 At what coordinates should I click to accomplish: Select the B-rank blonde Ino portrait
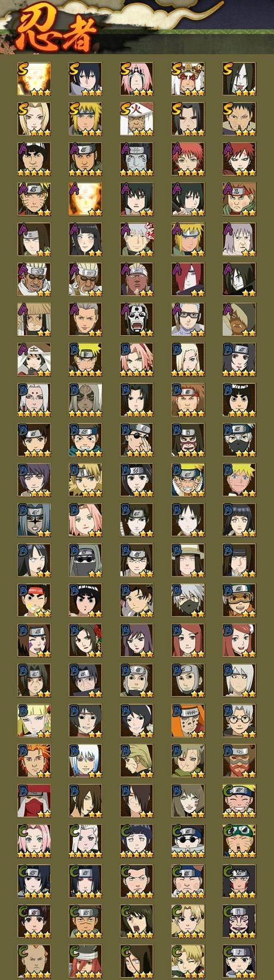point(188,360)
